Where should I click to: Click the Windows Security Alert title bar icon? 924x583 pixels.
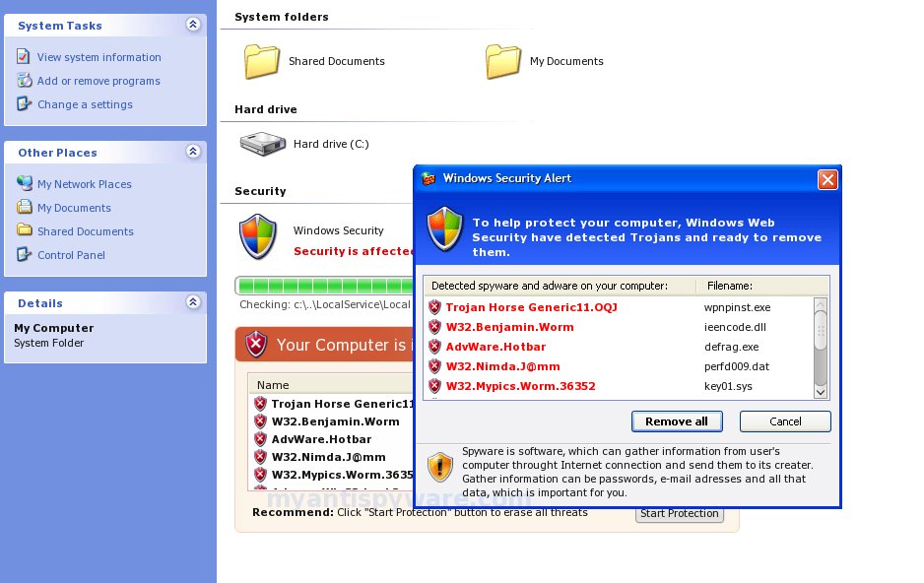429,178
